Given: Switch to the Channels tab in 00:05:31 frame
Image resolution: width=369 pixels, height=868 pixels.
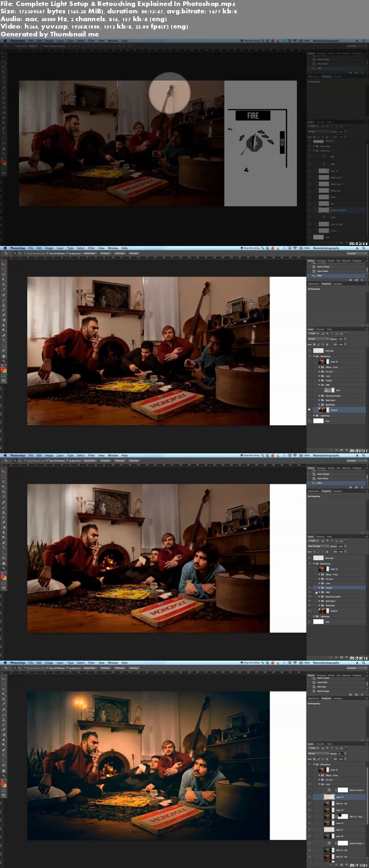Looking at the screenshot, I should (x=320, y=329).
